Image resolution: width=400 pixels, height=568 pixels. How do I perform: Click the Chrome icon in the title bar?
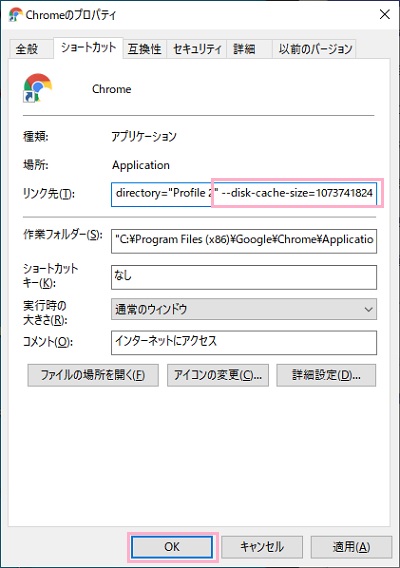coord(16,14)
